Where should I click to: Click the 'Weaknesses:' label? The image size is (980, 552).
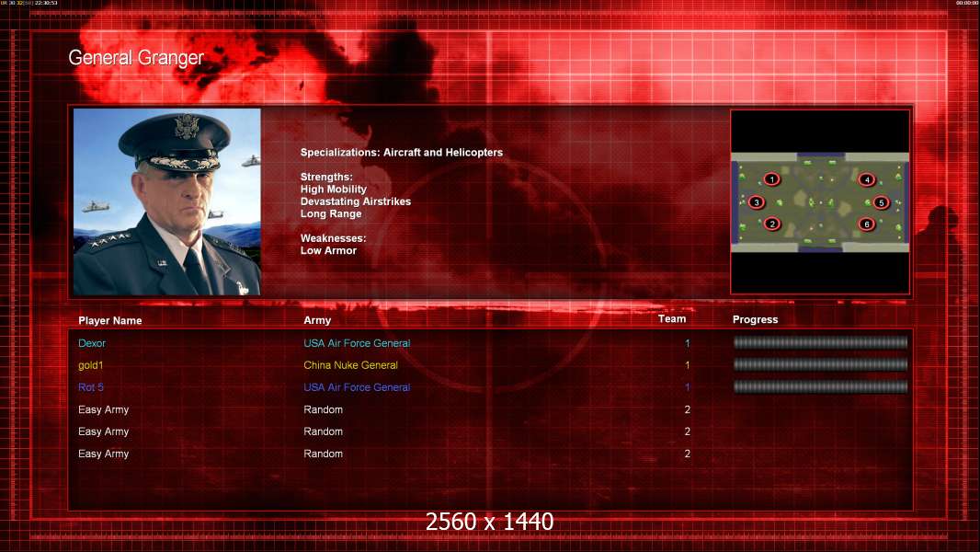333,238
